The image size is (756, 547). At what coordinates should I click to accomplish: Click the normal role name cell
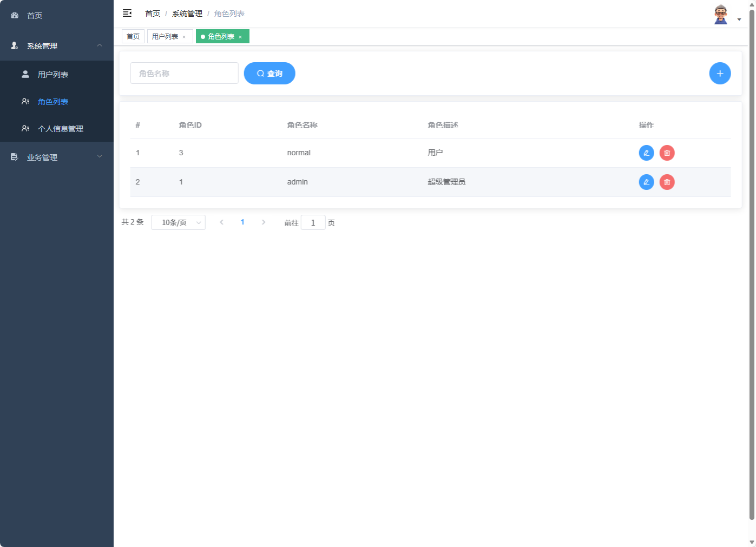[299, 153]
